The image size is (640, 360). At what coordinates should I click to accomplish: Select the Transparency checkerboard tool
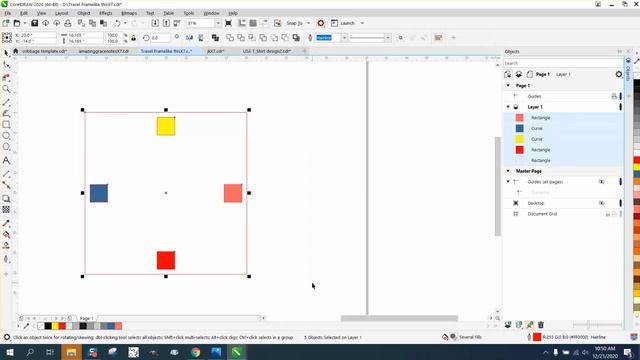point(6,209)
